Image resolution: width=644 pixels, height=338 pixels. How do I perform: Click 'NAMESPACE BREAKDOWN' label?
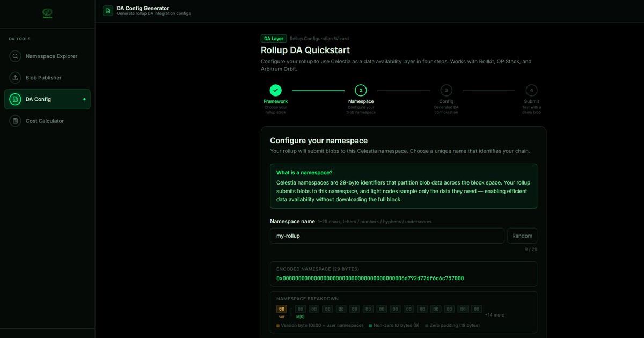[x=308, y=299]
